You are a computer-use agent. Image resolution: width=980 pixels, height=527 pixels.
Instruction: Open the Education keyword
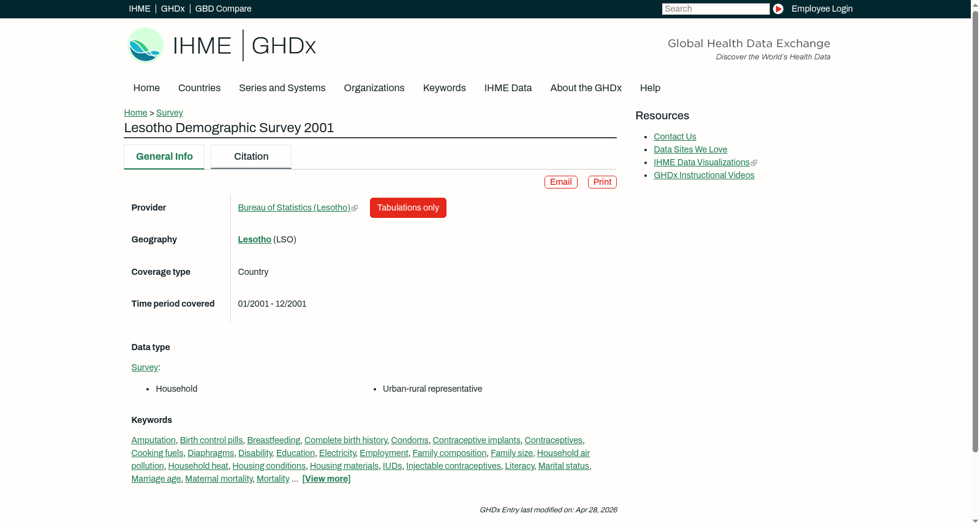tap(295, 454)
